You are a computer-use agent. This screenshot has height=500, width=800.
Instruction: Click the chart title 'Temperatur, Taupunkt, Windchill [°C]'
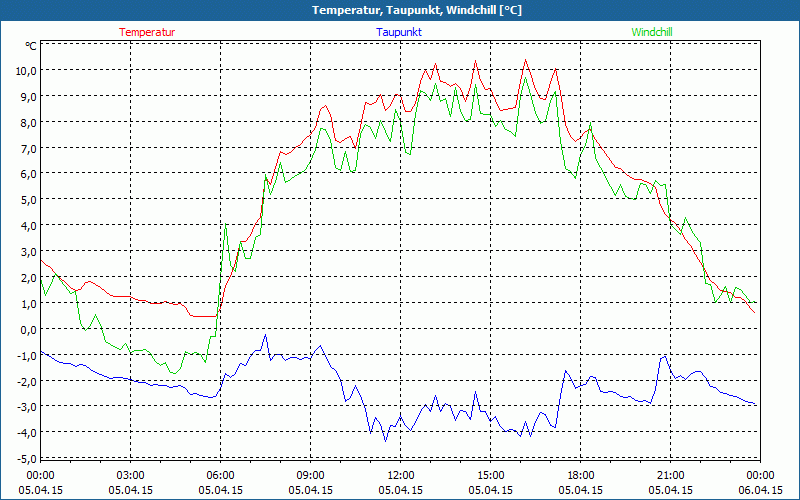pyautogui.click(x=417, y=10)
